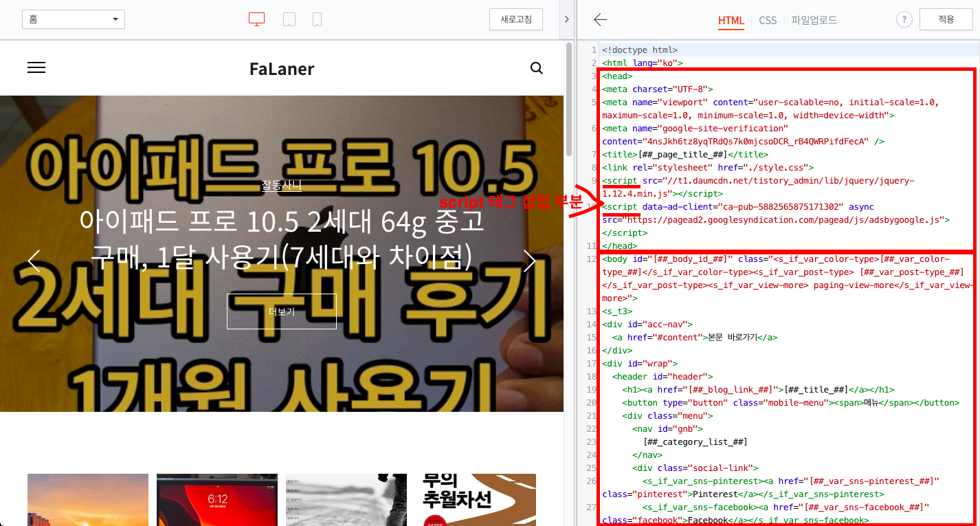This screenshot has width=980, height=526.
Task: Open the 파일업로드 tab
Action: point(814,21)
